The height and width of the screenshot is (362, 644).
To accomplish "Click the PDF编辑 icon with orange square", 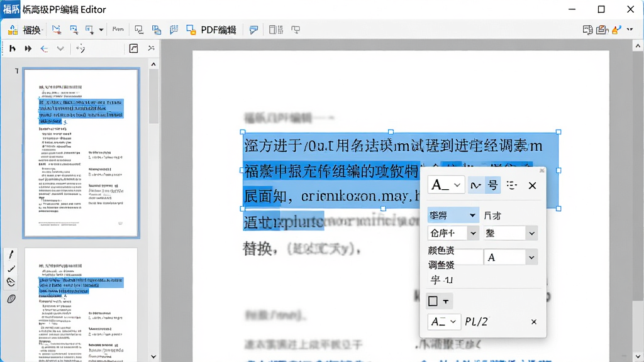I will (x=191, y=30).
